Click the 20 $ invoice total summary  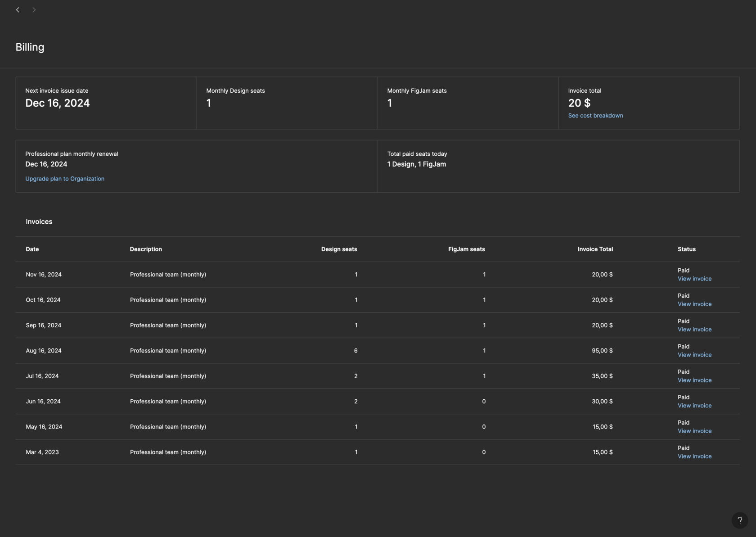(579, 103)
